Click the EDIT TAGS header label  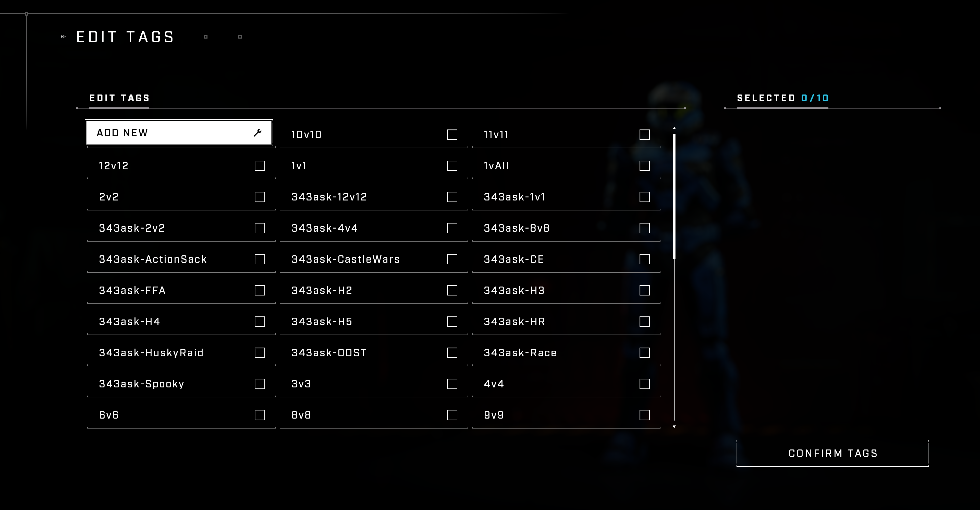(x=120, y=98)
